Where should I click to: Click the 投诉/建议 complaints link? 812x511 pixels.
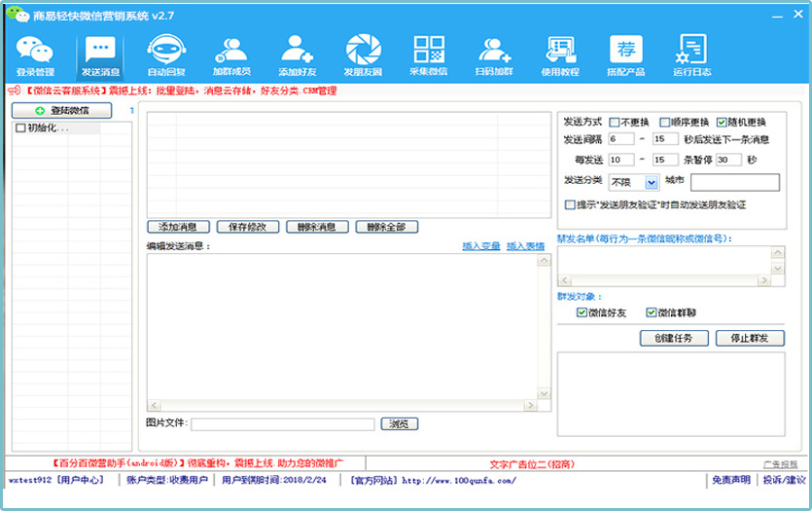click(x=784, y=480)
